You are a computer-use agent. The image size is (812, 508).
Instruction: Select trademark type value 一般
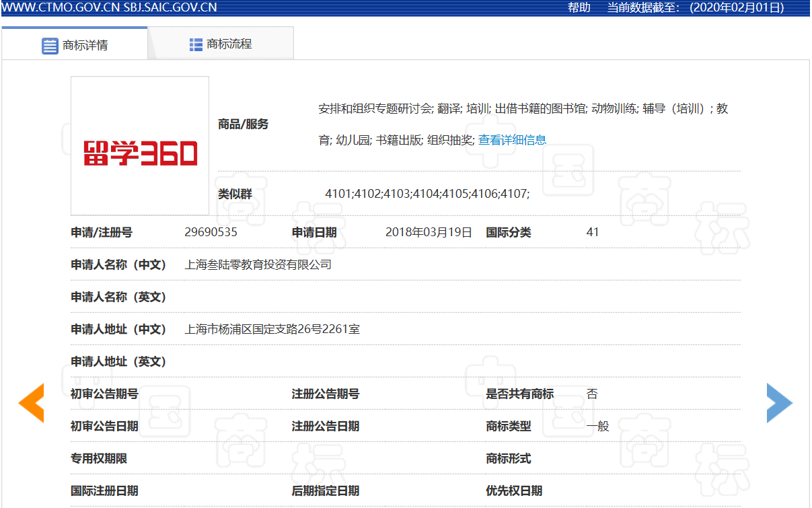click(597, 426)
